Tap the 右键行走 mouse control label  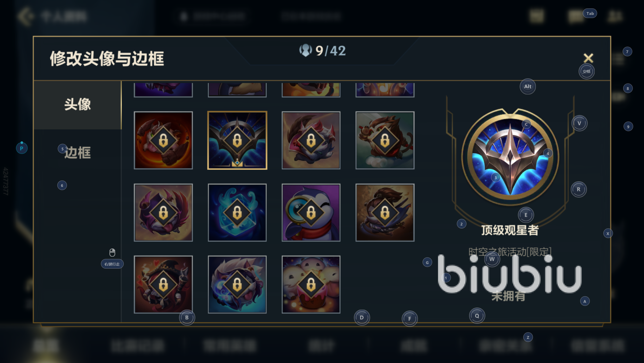(x=112, y=264)
